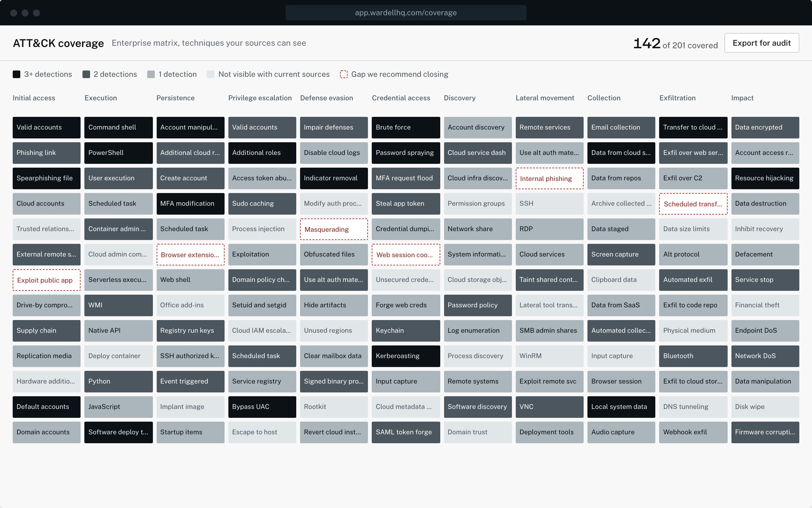Select the Masquerading gap technique
The image size is (812, 508).
[x=334, y=229]
